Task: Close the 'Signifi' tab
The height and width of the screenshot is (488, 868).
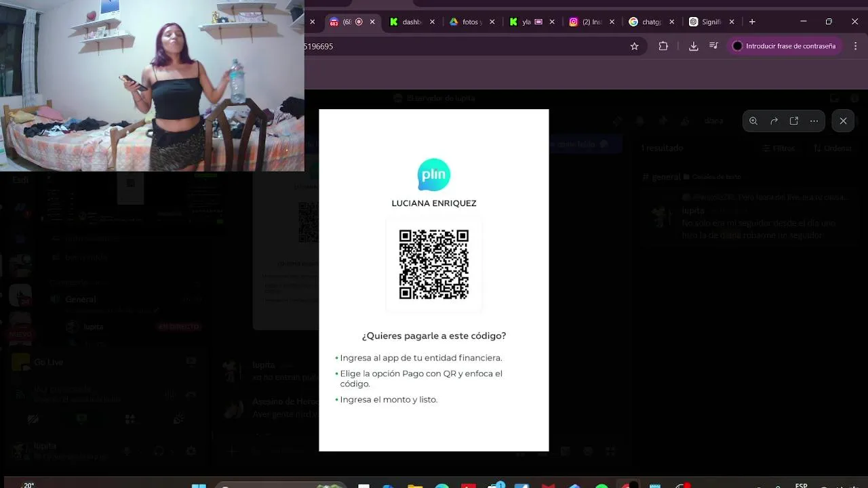Action: [x=731, y=22]
